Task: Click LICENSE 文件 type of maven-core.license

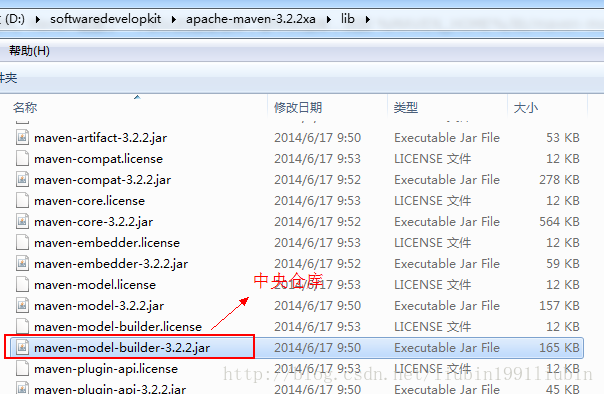Action: coord(433,201)
